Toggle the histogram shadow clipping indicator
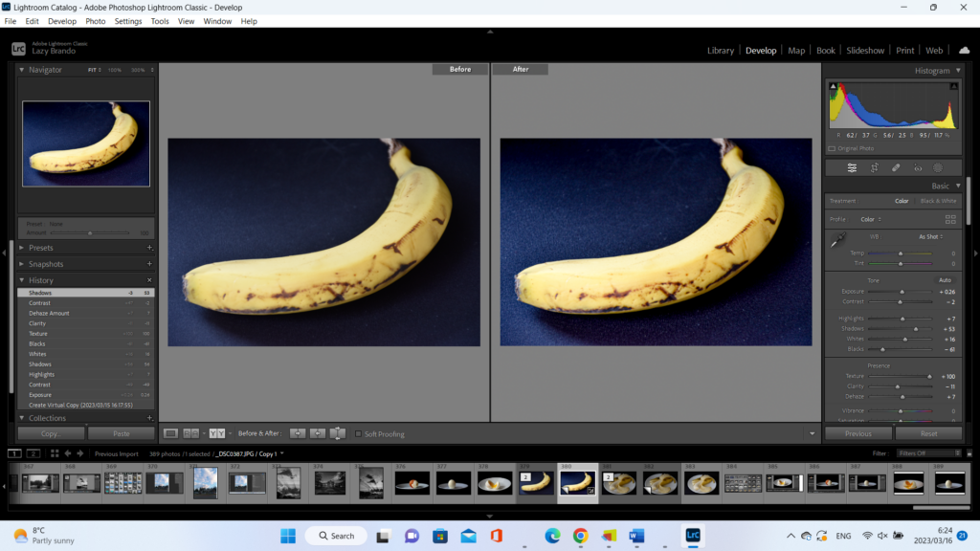The height and width of the screenshot is (551, 980). (x=834, y=86)
